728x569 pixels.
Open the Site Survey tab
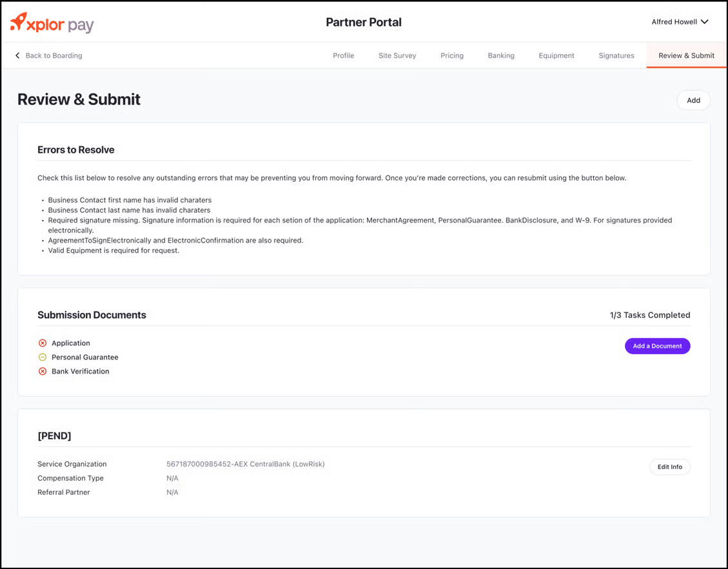click(397, 55)
